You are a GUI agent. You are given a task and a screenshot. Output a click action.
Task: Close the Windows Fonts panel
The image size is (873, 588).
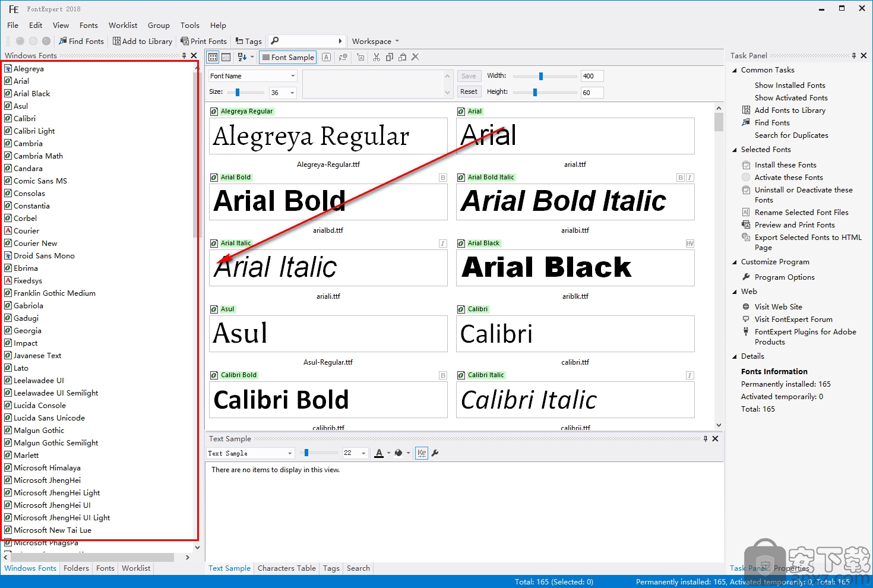pos(194,55)
